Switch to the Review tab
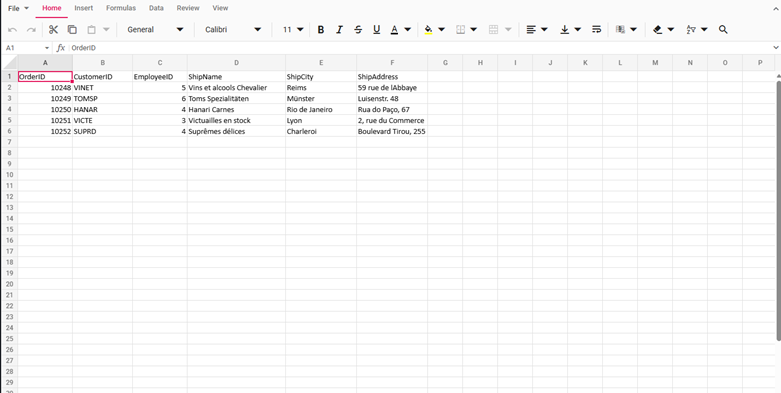Screen dimensions: 781x393 tap(188, 8)
